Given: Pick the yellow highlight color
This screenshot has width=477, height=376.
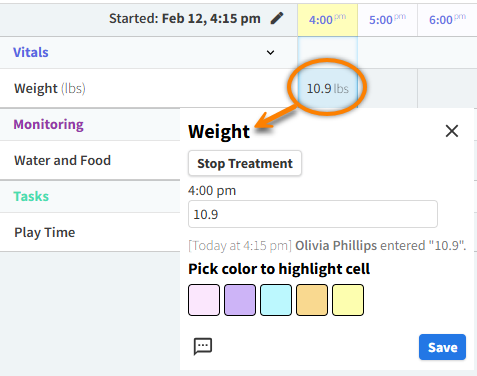Looking at the screenshot, I should pos(348,300).
